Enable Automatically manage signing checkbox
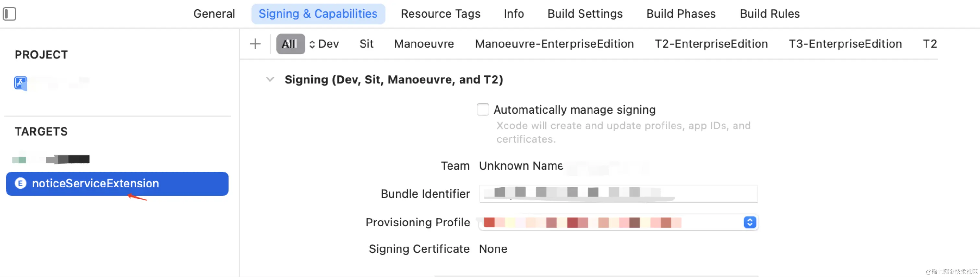 [x=483, y=110]
